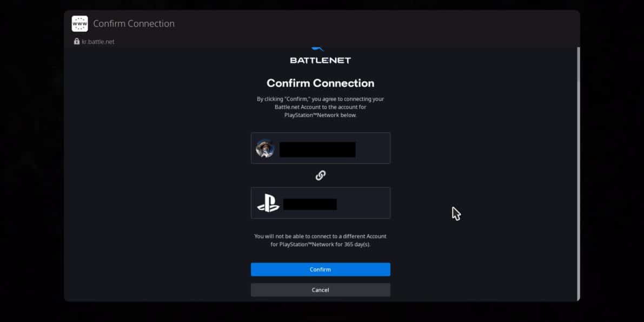The width and height of the screenshot is (644, 322).
Task: Click the PlayStation logo icon
Action: pyautogui.click(x=268, y=203)
